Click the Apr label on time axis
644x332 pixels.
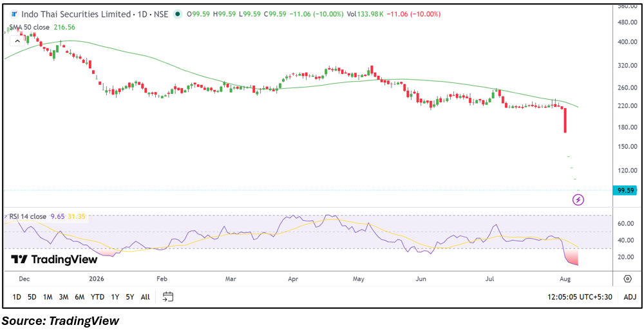pyautogui.click(x=293, y=279)
